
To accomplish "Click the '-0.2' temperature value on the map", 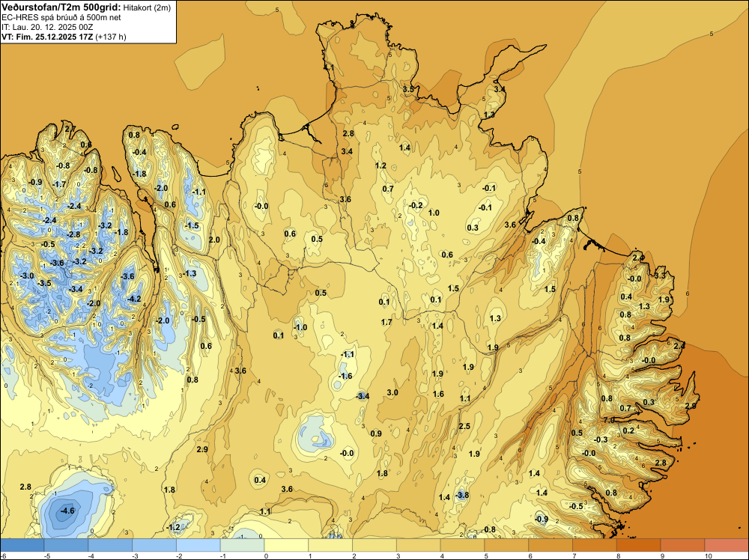I will click(x=416, y=206).
